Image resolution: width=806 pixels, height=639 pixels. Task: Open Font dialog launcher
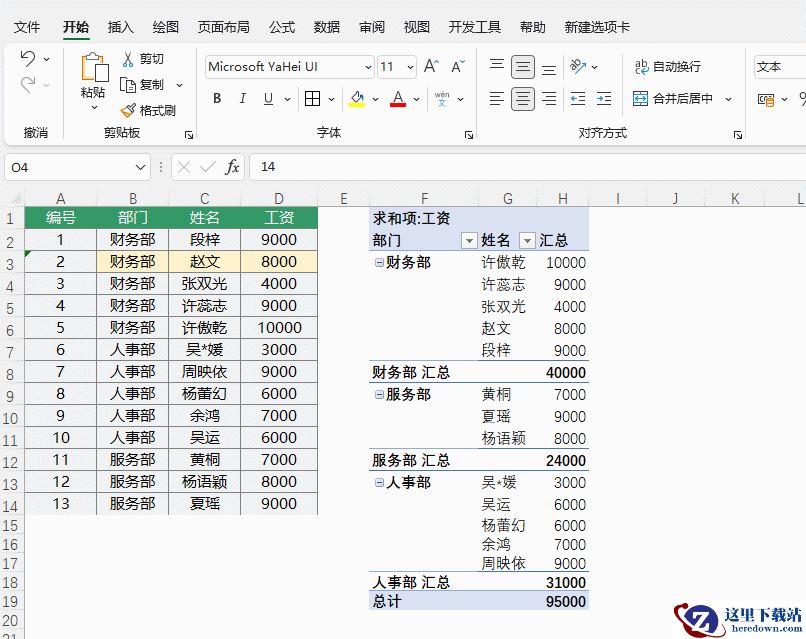tap(469, 135)
